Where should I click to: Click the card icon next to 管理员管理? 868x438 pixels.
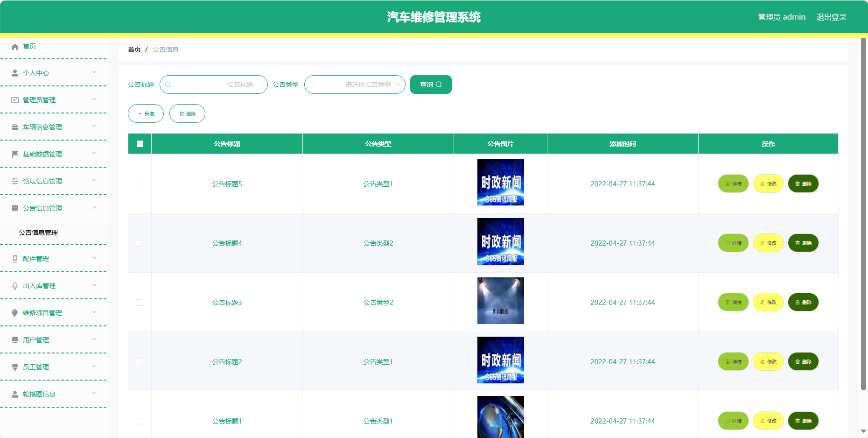15,100
